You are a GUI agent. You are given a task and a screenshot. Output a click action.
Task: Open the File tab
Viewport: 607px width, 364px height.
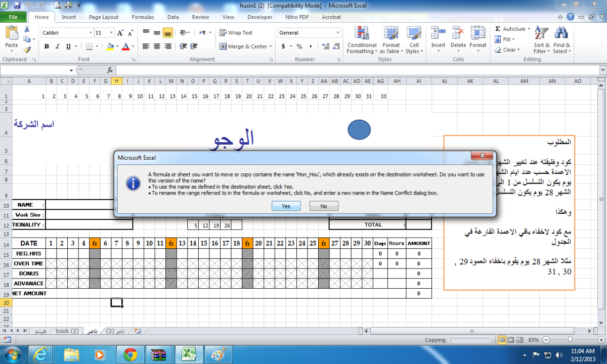tap(14, 17)
